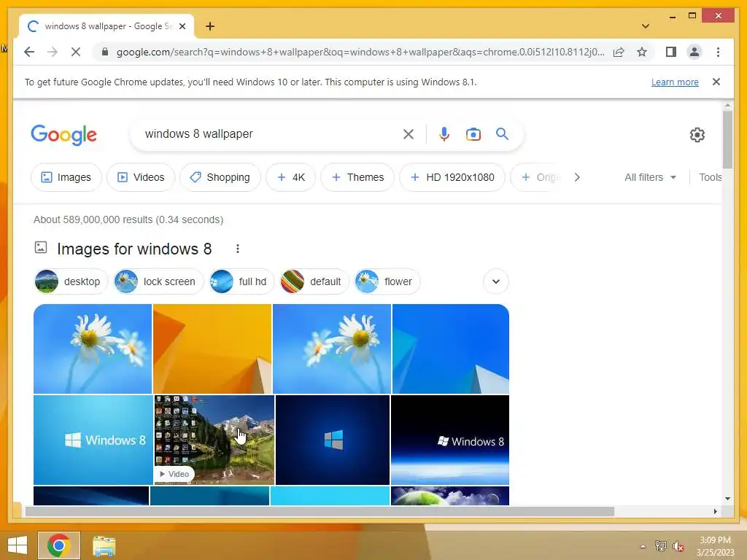
Task: Open the muted volume tray icon
Action: pyautogui.click(x=678, y=546)
